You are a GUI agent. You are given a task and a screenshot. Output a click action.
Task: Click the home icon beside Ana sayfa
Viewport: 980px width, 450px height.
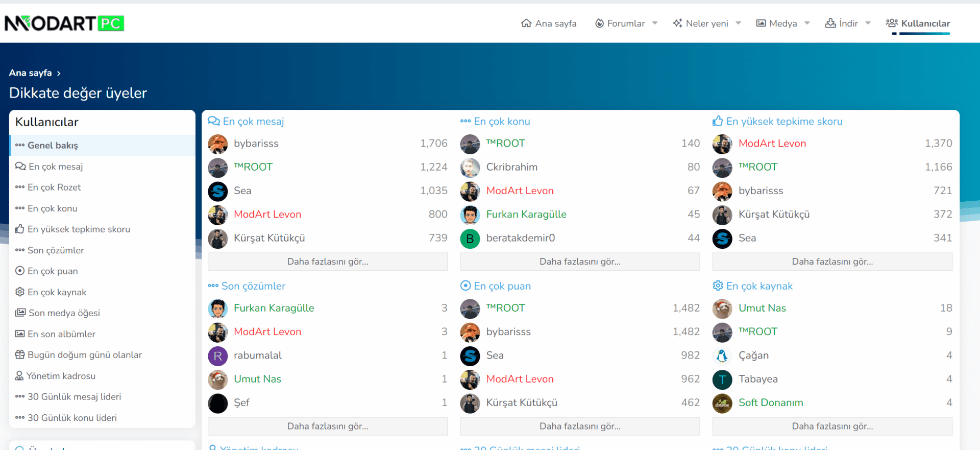(x=526, y=23)
